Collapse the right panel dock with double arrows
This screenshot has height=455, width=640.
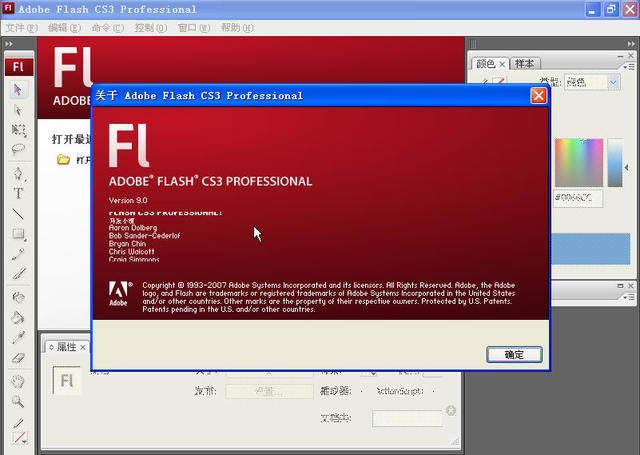pyautogui.click(x=631, y=44)
